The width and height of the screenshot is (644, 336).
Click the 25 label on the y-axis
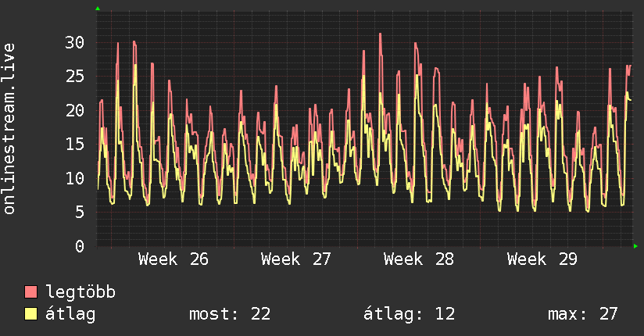pyautogui.click(x=75, y=77)
